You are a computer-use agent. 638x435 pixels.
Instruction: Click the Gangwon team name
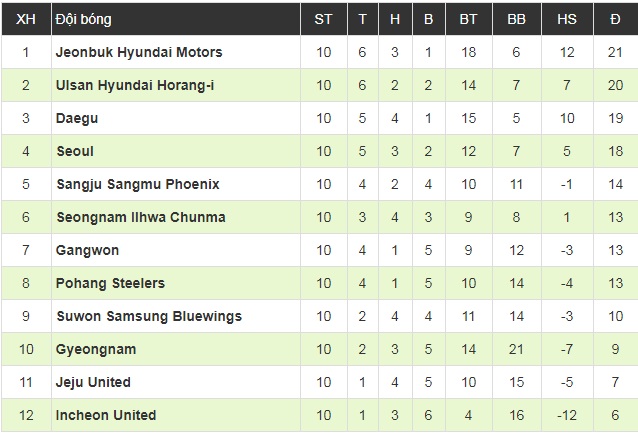pos(86,250)
